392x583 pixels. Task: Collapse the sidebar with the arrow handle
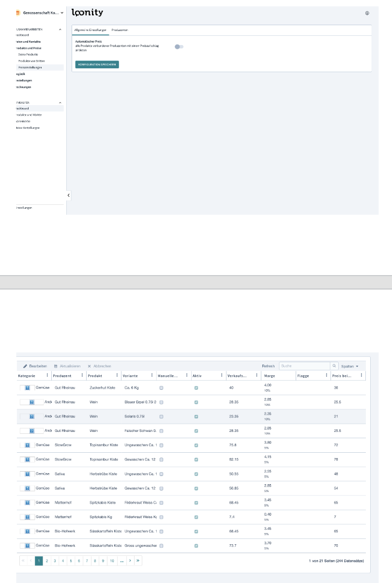[x=69, y=195]
